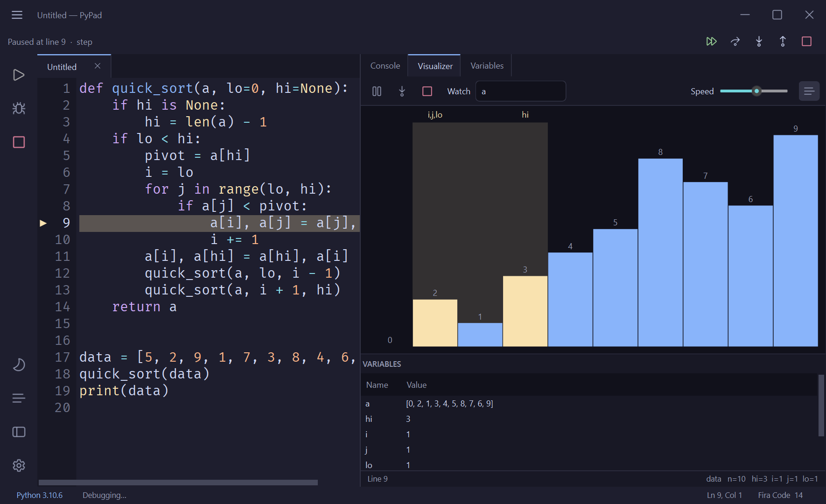The image size is (826, 504).
Task: Click the editor horizontal scrollbar
Action: pyautogui.click(x=178, y=483)
